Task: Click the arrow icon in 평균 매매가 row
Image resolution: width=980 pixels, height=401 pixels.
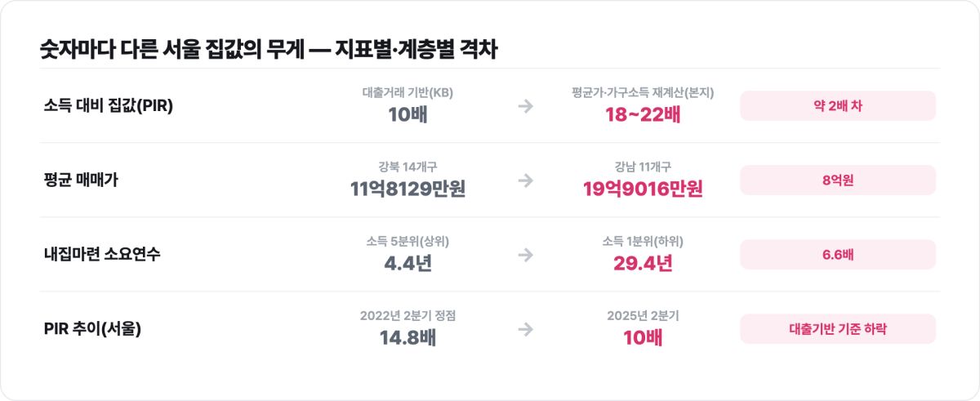Action: 526,180
